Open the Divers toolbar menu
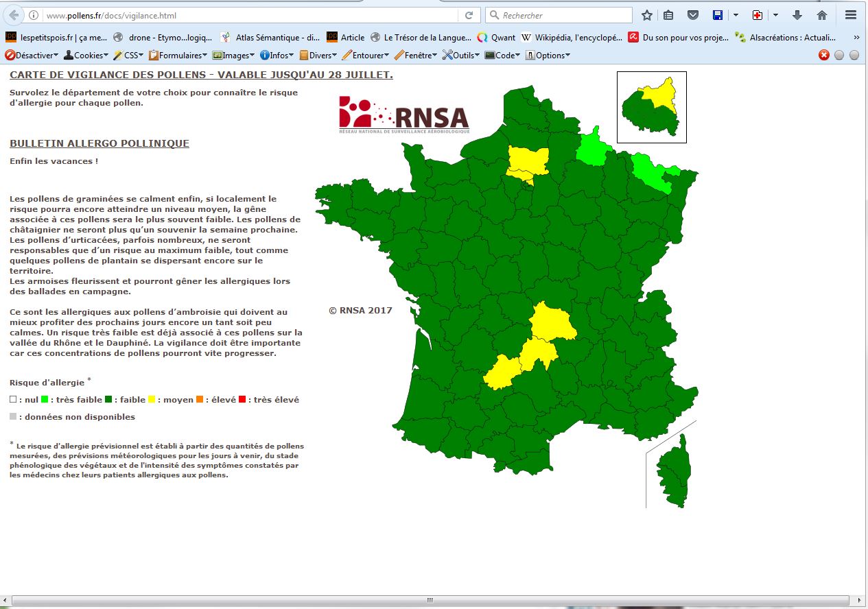 click(x=318, y=56)
